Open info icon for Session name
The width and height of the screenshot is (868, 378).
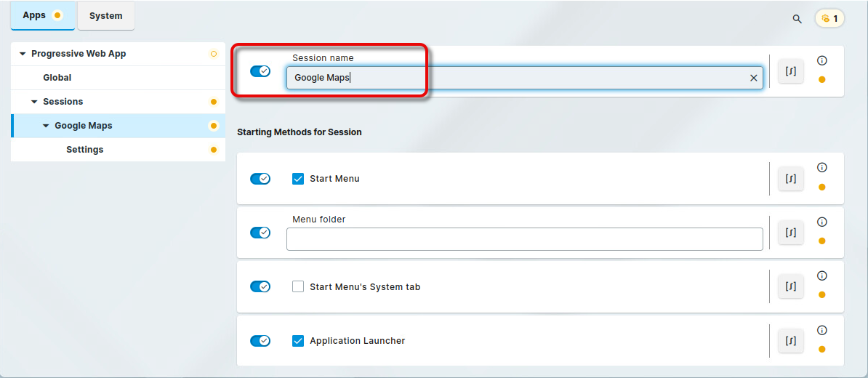(822, 61)
